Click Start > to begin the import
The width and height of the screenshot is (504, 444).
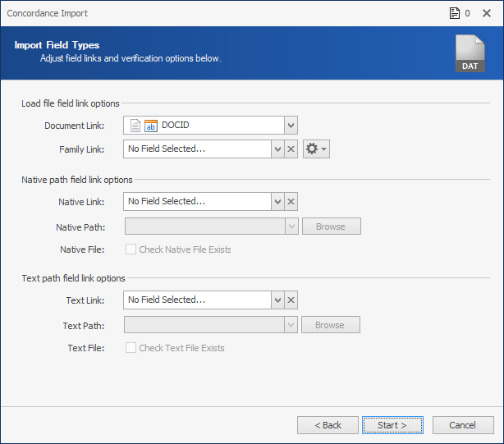click(392, 425)
